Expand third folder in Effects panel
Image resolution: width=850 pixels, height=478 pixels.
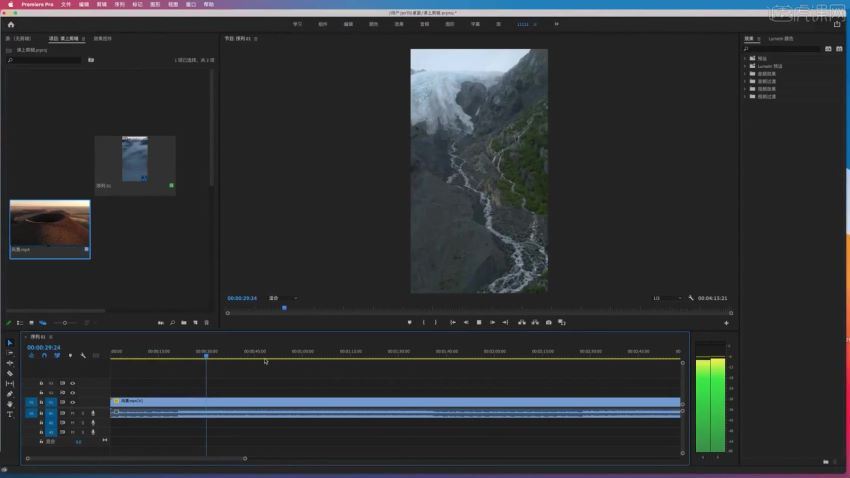pyautogui.click(x=745, y=74)
